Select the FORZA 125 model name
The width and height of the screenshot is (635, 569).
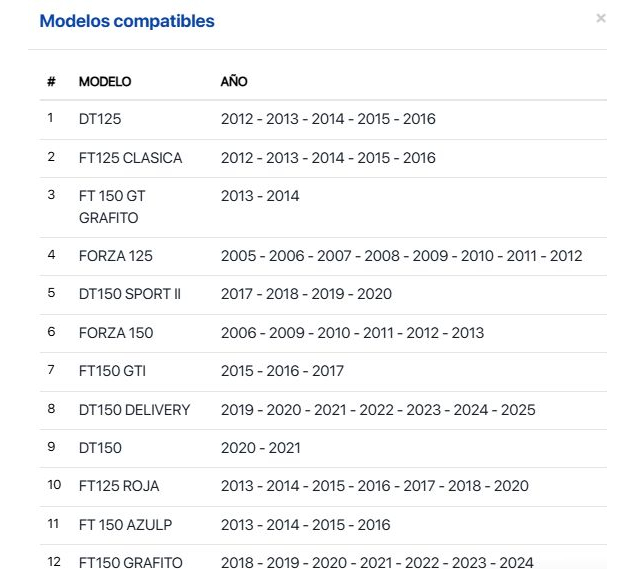tap(116, 256)
